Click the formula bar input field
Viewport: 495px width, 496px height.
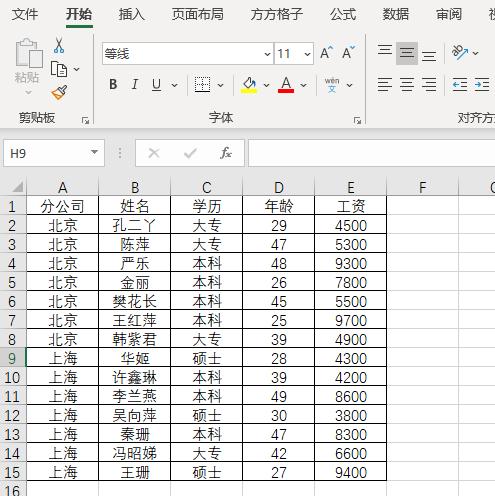(371, 153)
